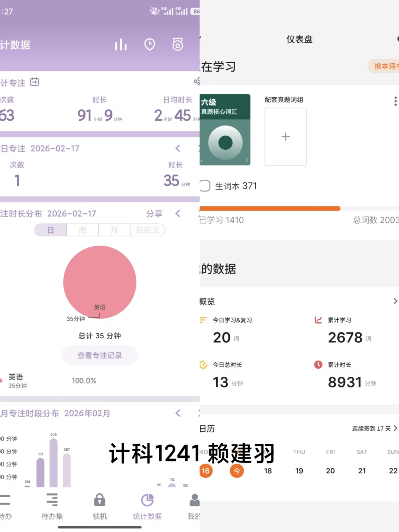The image size is (399, 532).
Task: Tap the 查看专注记录 button
Action: click(x=100, y=355)
